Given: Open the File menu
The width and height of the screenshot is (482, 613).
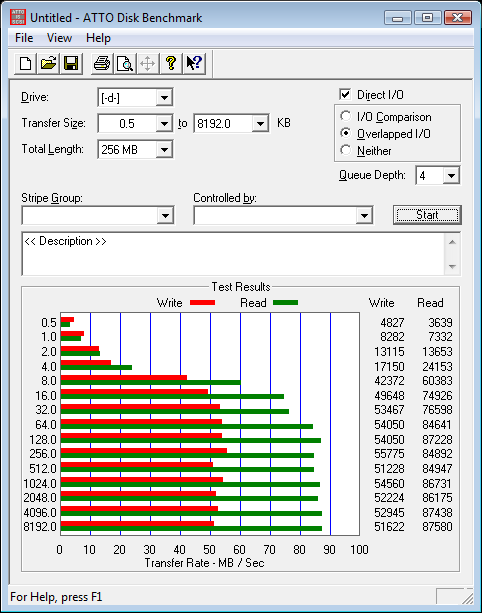Looking at the screenshot, I should [x=24, y=38].
